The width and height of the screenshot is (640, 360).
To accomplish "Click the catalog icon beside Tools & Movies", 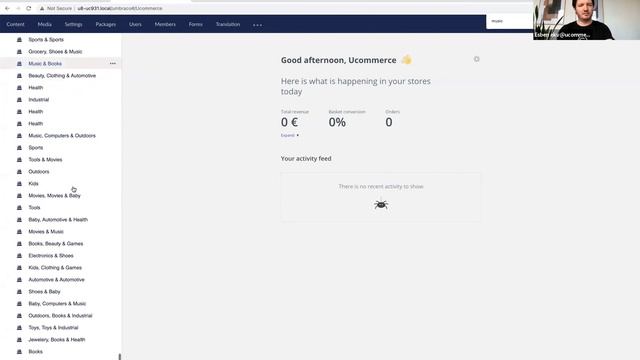I will click(19, 160).
